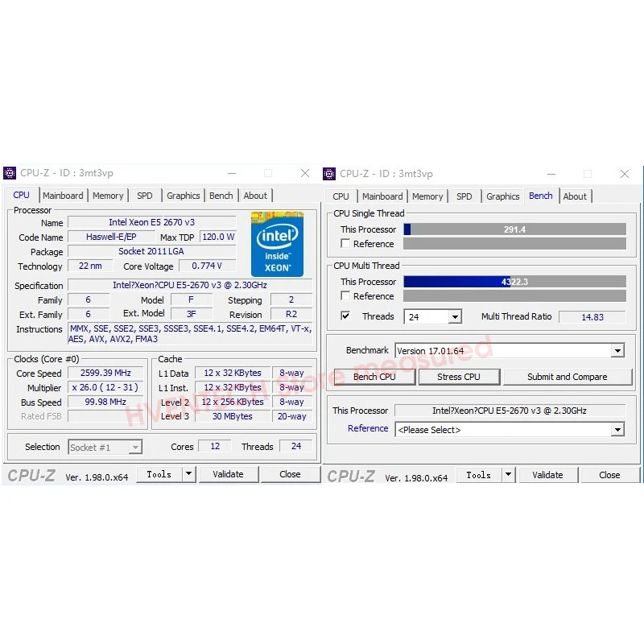The height and width of the screenshot is (644, 644).
Task: Close the left CPU-Z window with X
Action: (305, 173)
